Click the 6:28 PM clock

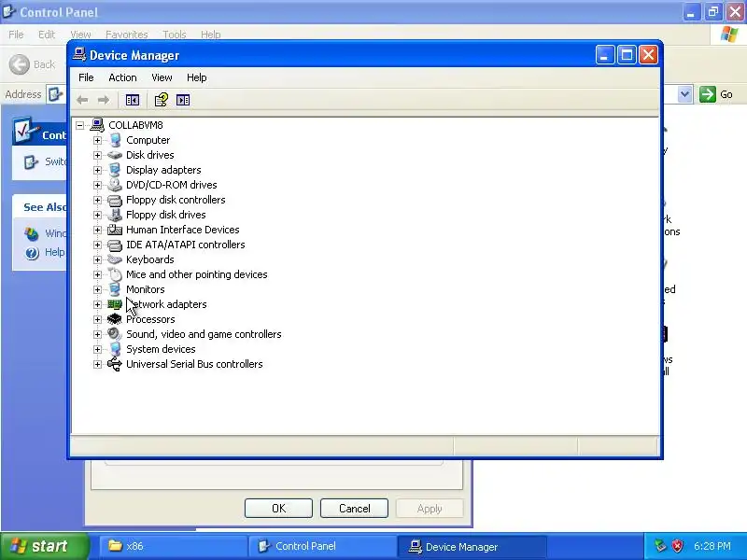(x=712, y=546)
